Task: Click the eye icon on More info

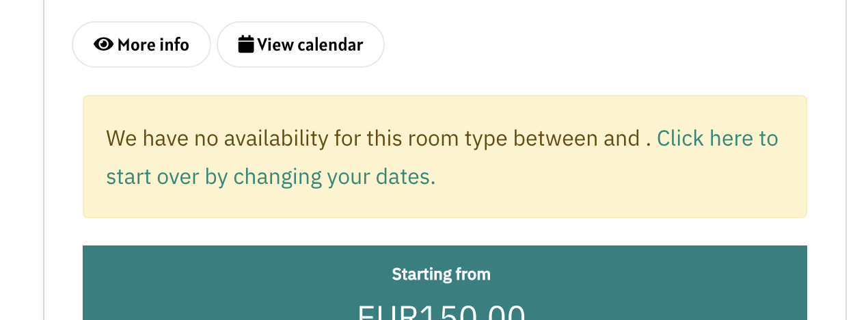Action: point(104,44)
